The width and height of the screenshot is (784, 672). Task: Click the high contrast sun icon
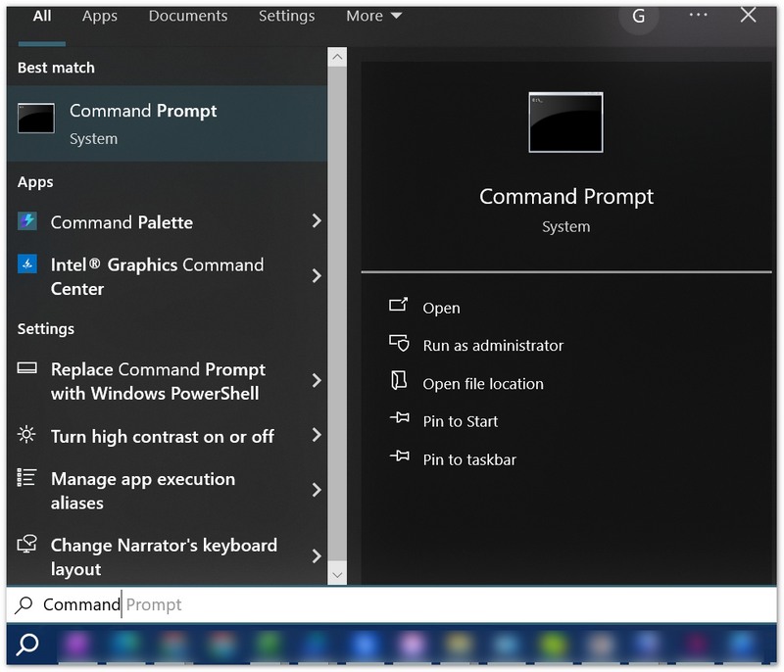(26, 434)
